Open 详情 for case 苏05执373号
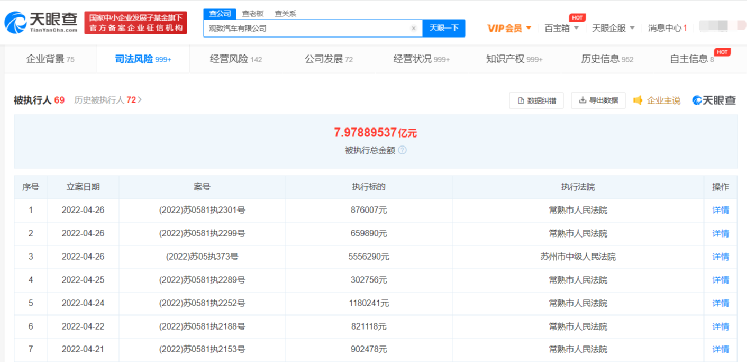Image resolution: width=747 pixels, height=362 pixels. point(721,257)
